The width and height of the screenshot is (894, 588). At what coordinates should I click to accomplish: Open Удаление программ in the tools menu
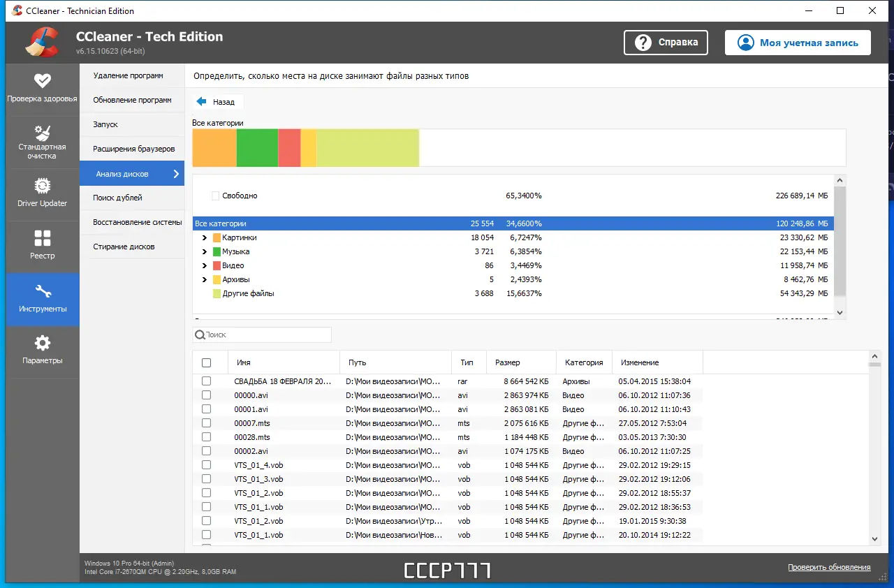tap(132, 75)
